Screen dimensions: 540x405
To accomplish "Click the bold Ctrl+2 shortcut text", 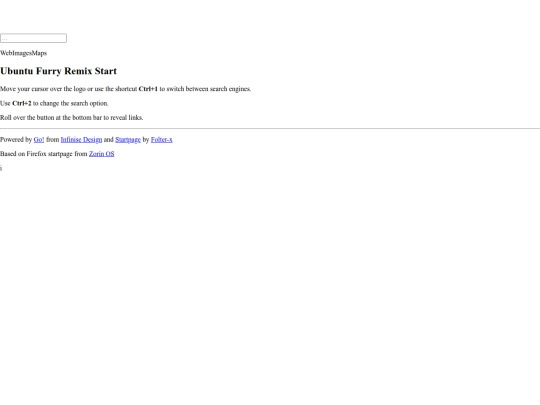I will tap(22, 103).
